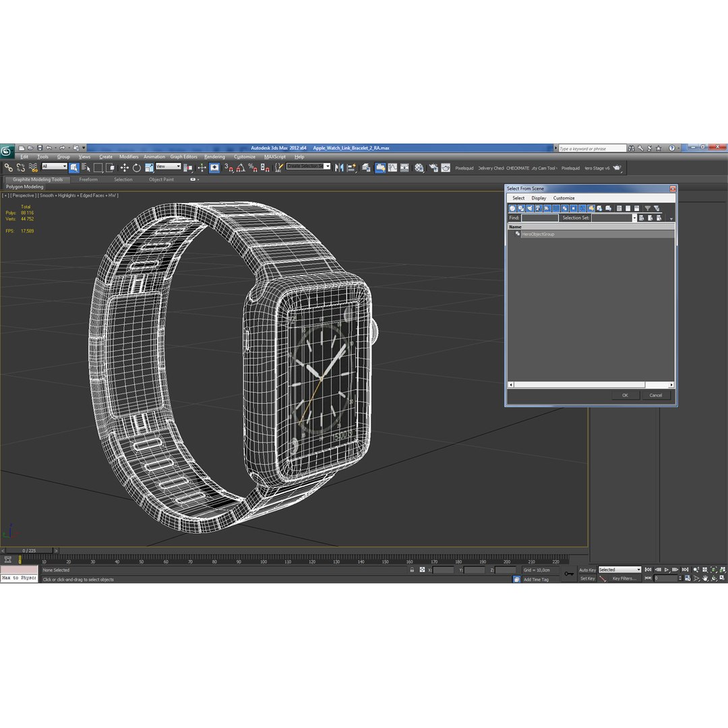728x728 pixels.
Task: Choose the Rectangular Selection Region icon
Action: [98, 168]
